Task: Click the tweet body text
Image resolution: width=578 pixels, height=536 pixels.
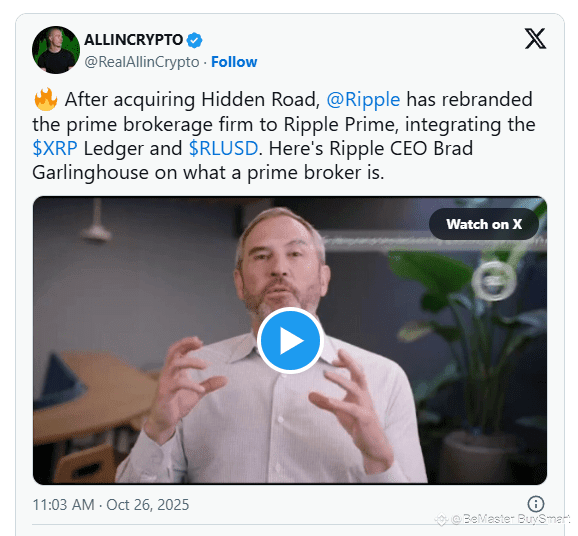Action: pyautogui.click(x=284, y=136)
